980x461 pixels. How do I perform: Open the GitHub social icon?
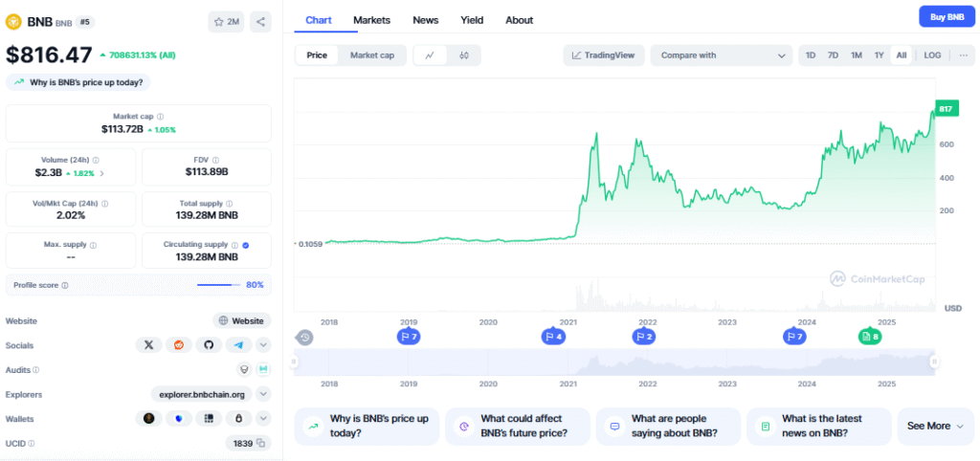point(209,345)
